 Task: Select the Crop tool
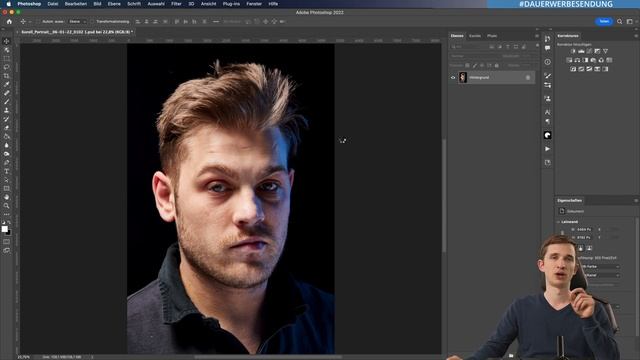coord(7,76)
